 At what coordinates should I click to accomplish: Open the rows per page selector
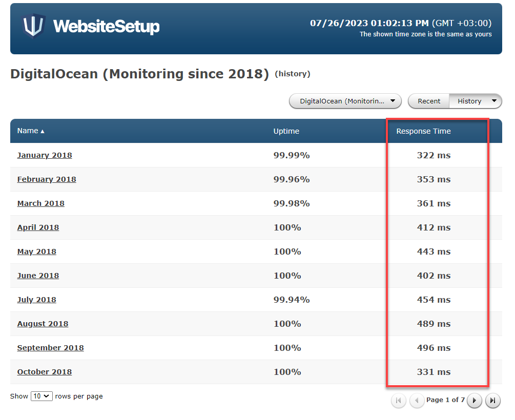click(x=42, y=396)
